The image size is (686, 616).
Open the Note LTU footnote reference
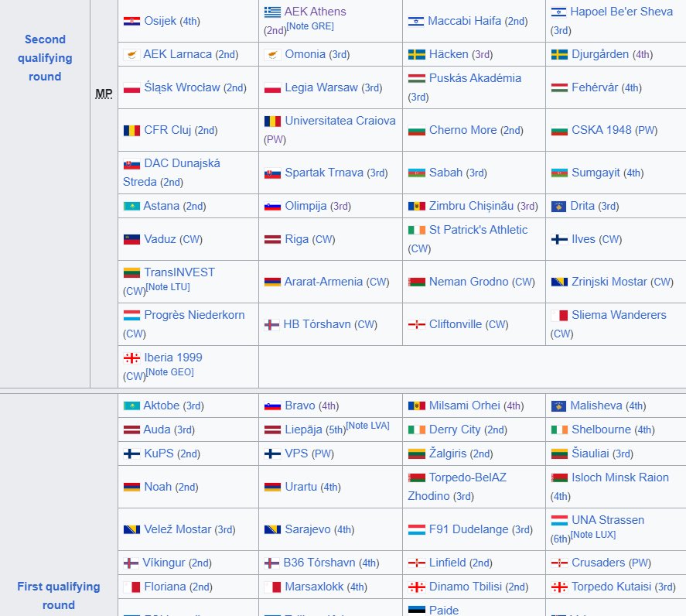(x=168, y=287)
